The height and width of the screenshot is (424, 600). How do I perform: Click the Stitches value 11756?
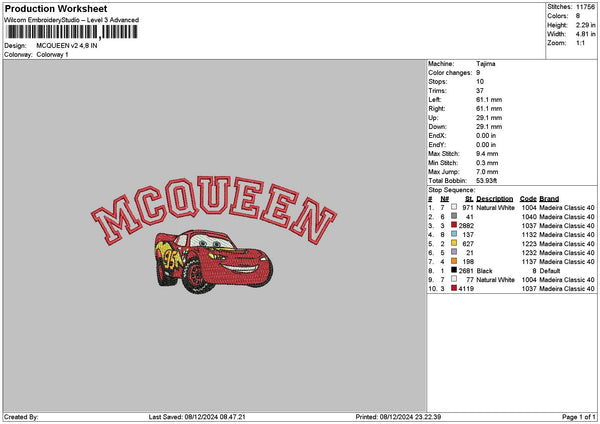585,7
